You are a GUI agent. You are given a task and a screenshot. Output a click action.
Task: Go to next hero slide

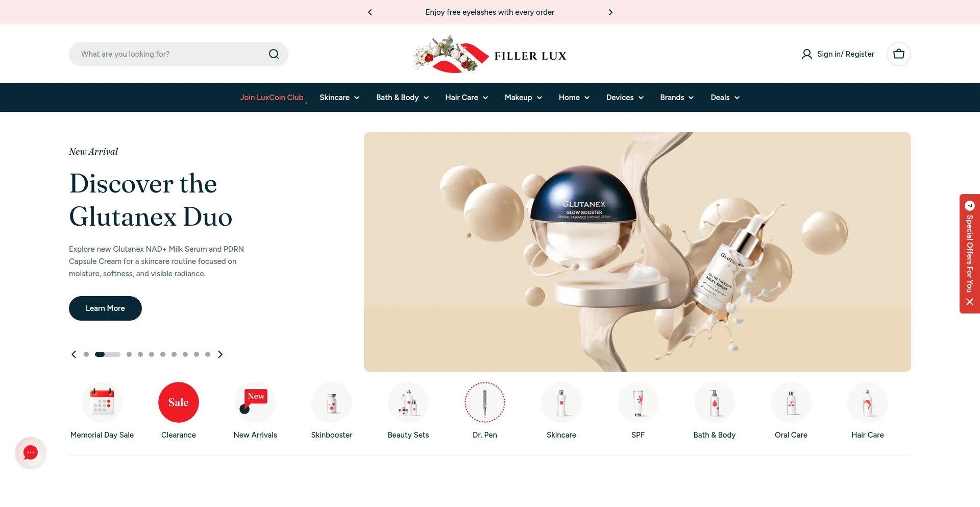click(220, 354)
